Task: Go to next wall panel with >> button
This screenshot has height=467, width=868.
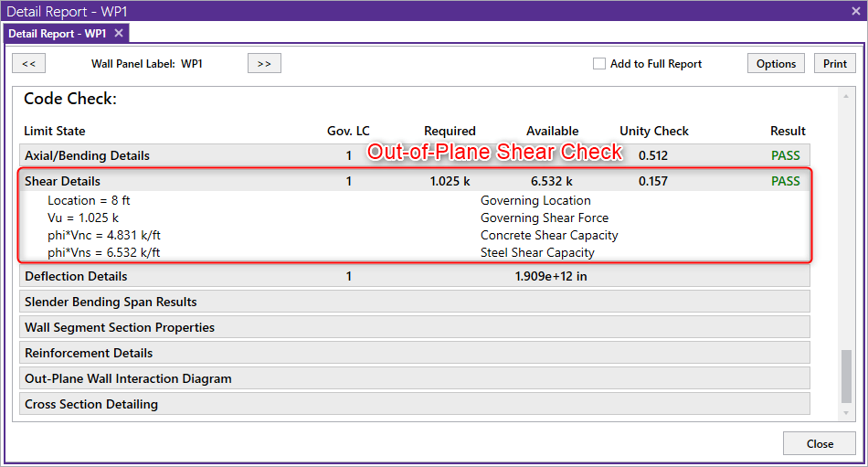Action: click(x=264, y=64)
